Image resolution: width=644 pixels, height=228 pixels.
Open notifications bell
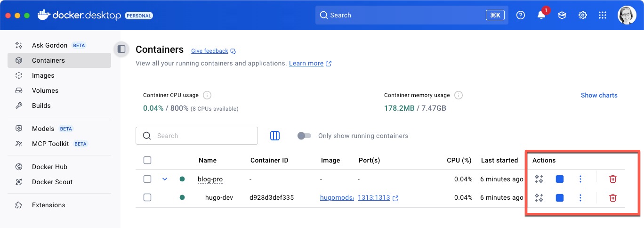(x=541, y=15)
